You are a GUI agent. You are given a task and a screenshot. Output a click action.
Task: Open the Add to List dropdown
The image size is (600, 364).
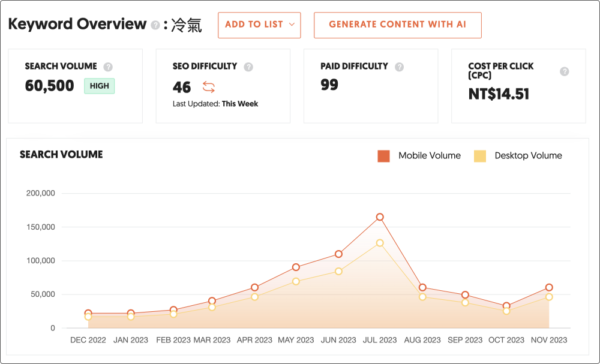(x=259, y=25)
